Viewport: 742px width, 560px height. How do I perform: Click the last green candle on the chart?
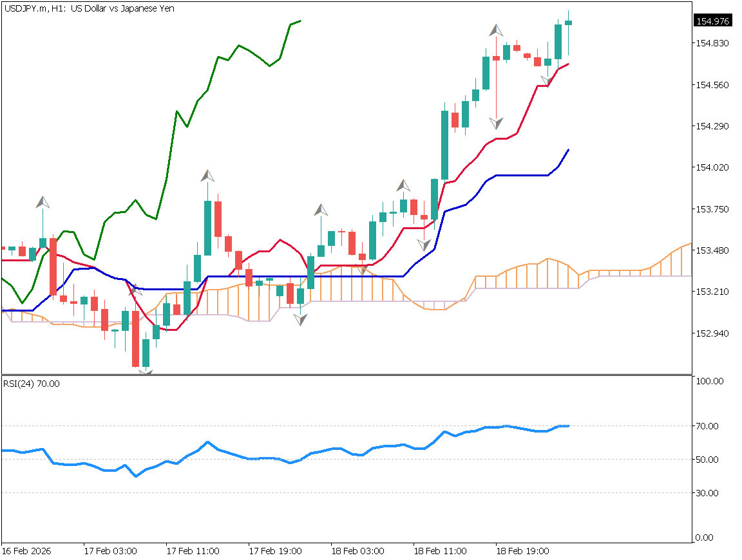click(568, 23)
